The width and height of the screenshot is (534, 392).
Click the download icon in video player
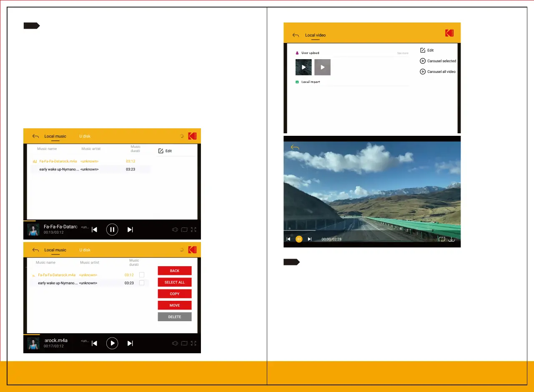coord(451,240)
